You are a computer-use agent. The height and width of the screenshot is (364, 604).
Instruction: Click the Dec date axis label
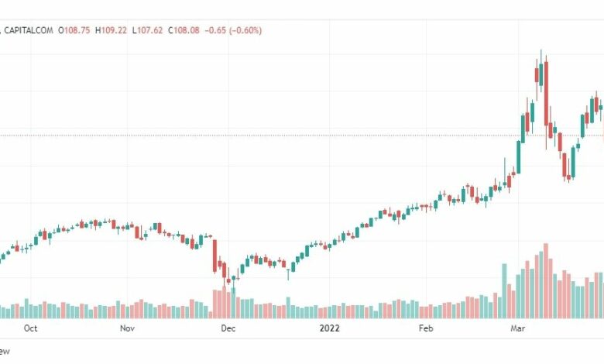228,328
